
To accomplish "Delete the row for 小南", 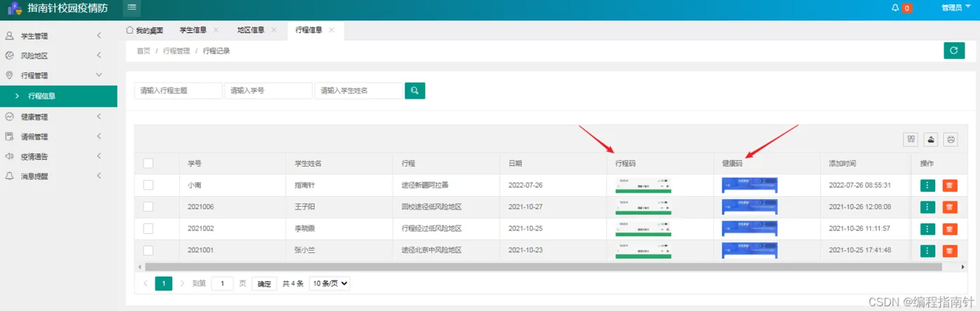I will [x=949, y=186].
